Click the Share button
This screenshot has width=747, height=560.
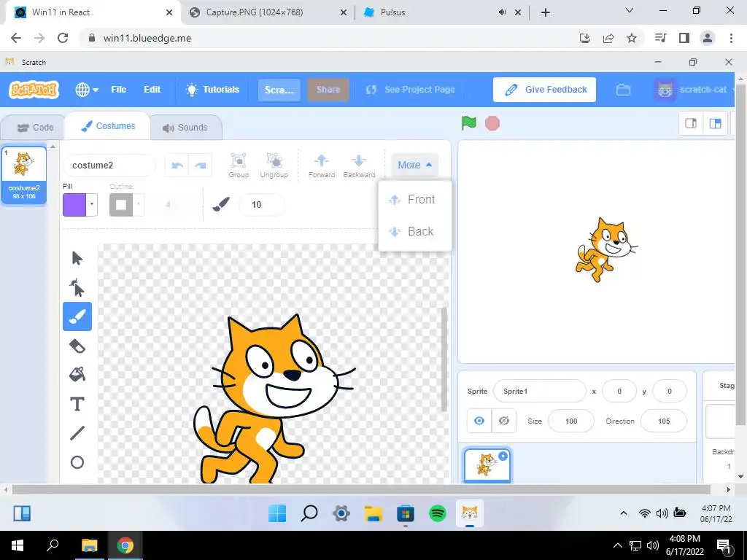[x=328, y=90]
